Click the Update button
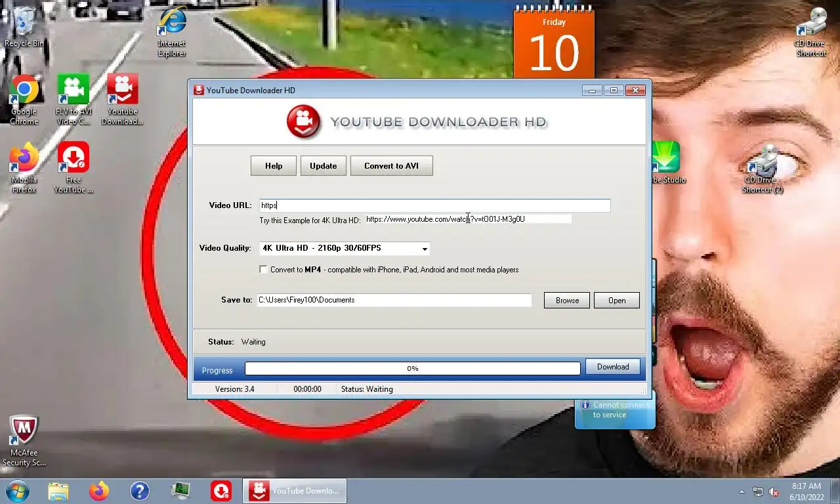 tap(324, 166)
